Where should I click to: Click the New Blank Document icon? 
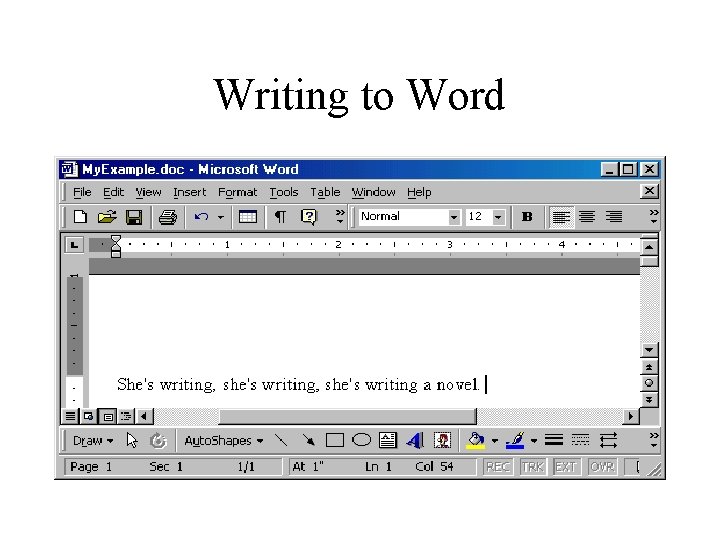pyautogui.click(x=80, y=217)
